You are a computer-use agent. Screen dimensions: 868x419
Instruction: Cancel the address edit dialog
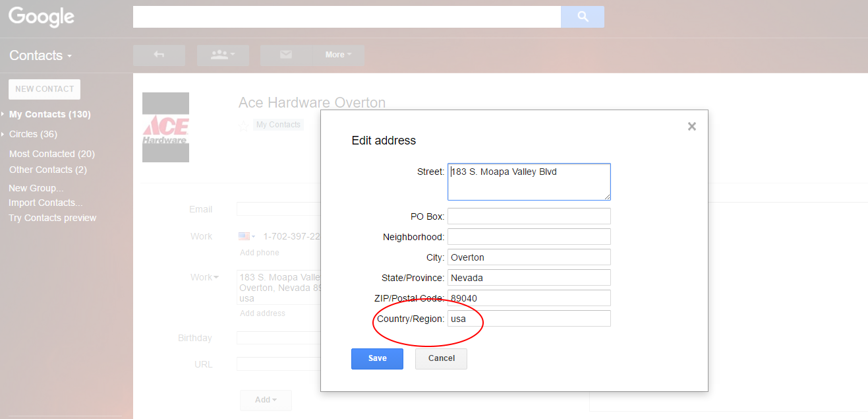(441, 358)
